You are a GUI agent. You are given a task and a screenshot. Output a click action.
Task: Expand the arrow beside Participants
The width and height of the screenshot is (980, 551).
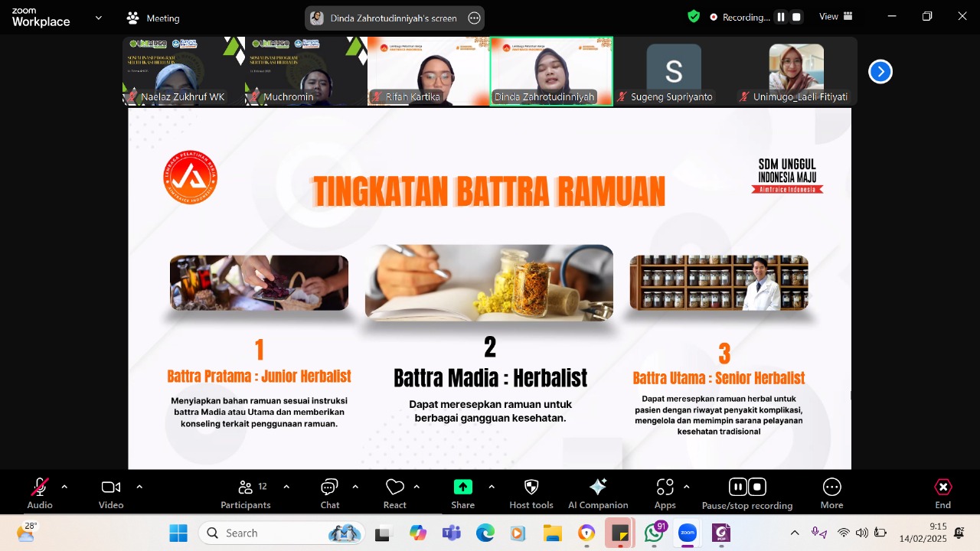[x=286, y=487]
